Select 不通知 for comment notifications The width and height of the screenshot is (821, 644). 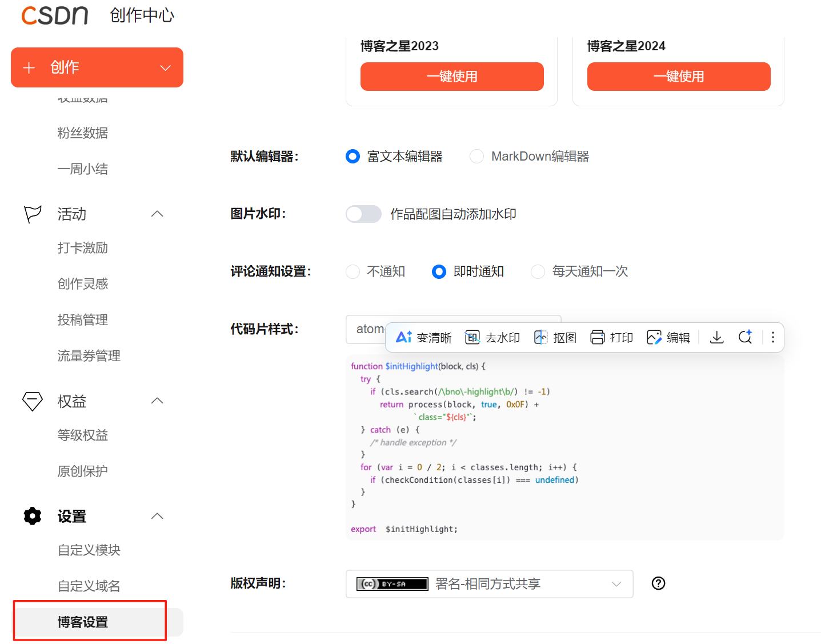[x=353, y=271]
